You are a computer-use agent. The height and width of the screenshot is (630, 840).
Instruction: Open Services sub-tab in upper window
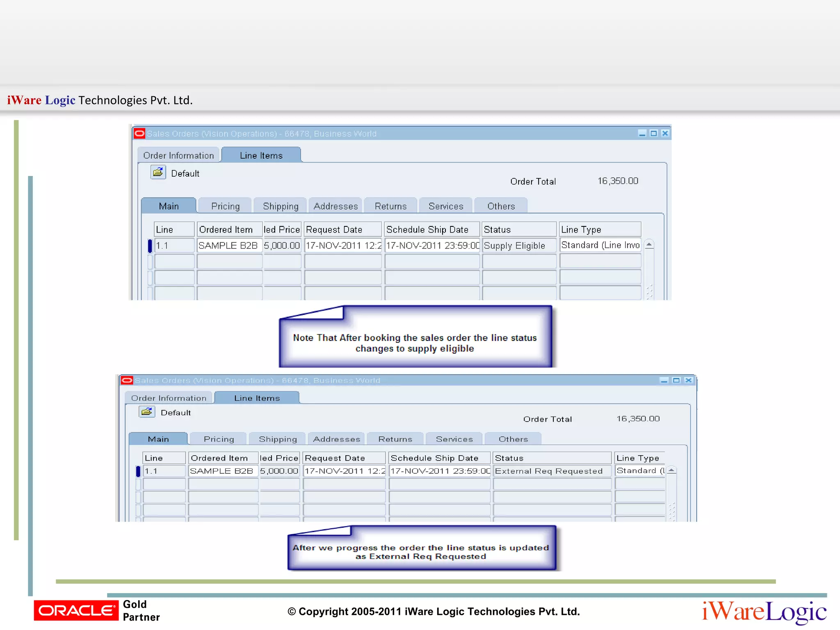[x=446, y=206]
